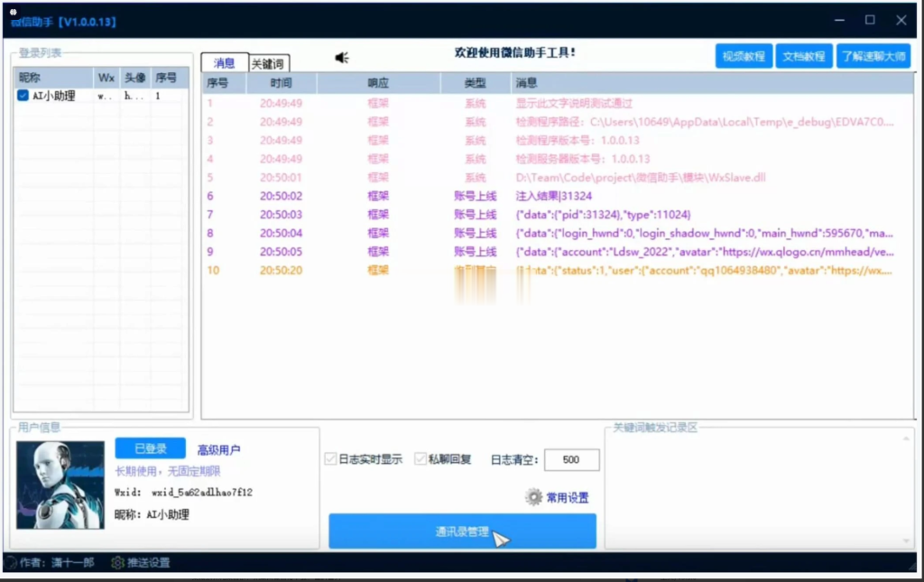
Task: Open 推送设置 in status bar
Action: [149, 562]
